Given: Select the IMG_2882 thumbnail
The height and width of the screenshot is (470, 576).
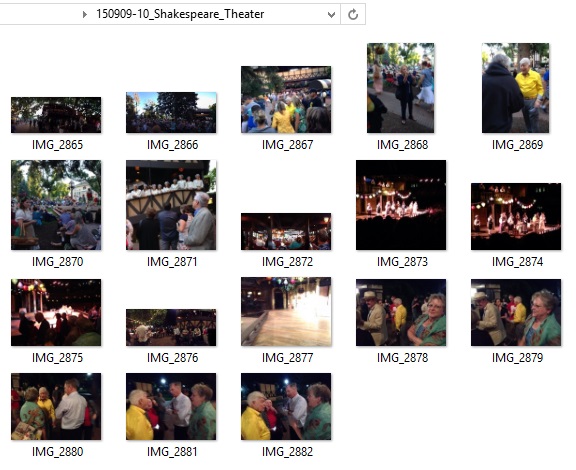Looking at the screenshot, I should coord(286,407).
